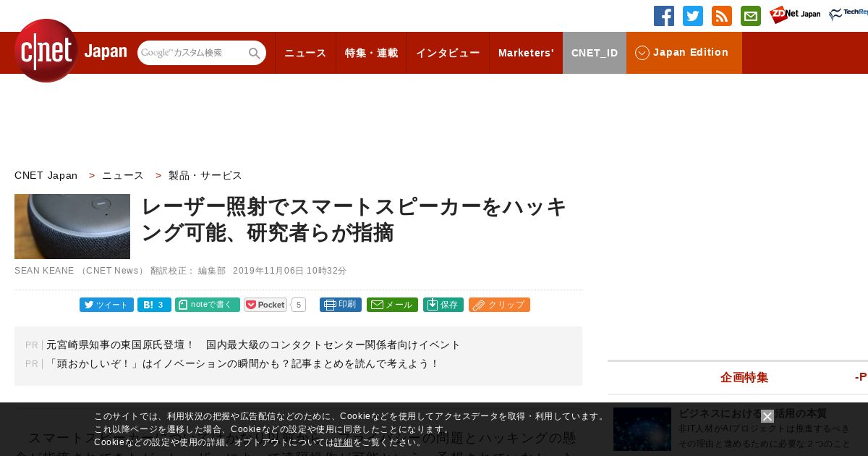Save the article to Pocket

265,305
